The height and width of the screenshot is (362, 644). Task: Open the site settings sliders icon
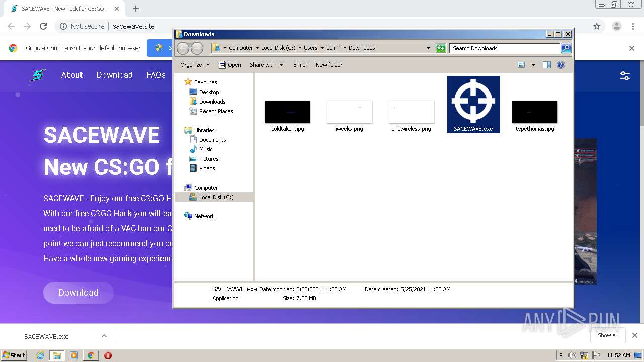point(625,76)
